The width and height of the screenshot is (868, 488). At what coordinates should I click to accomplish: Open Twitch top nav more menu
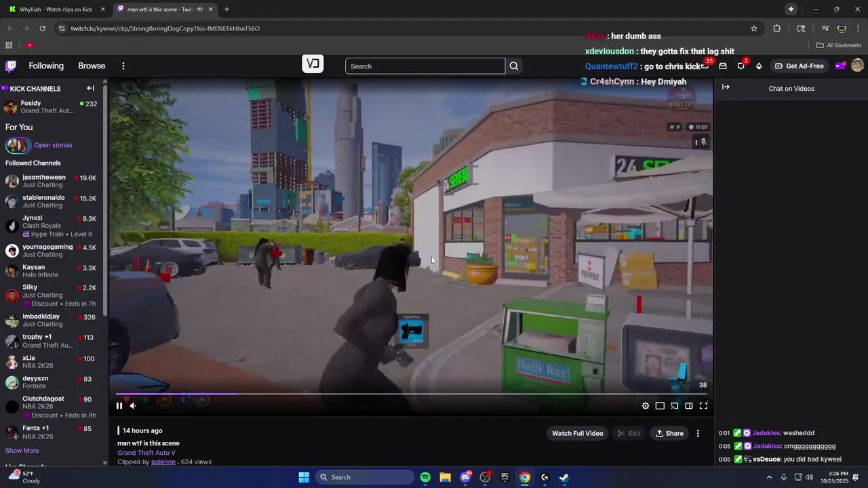click(x=123, y=66)
